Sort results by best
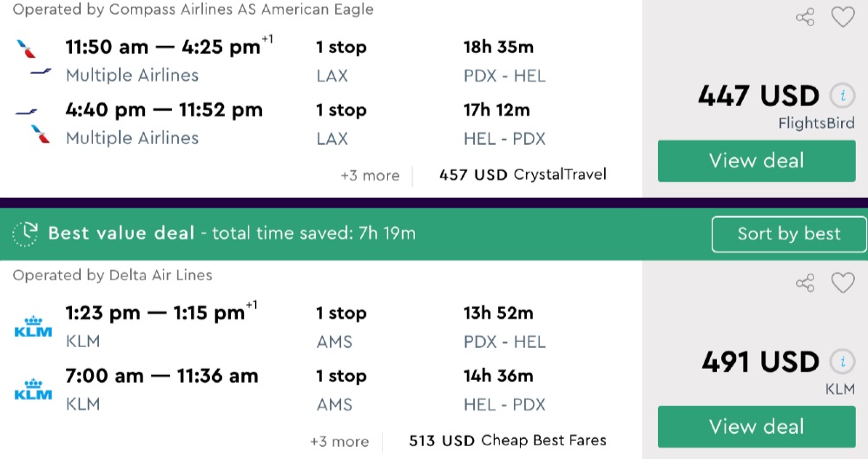Image resolution: width=868 pixels, height=459 pixels. click(788, 233)
